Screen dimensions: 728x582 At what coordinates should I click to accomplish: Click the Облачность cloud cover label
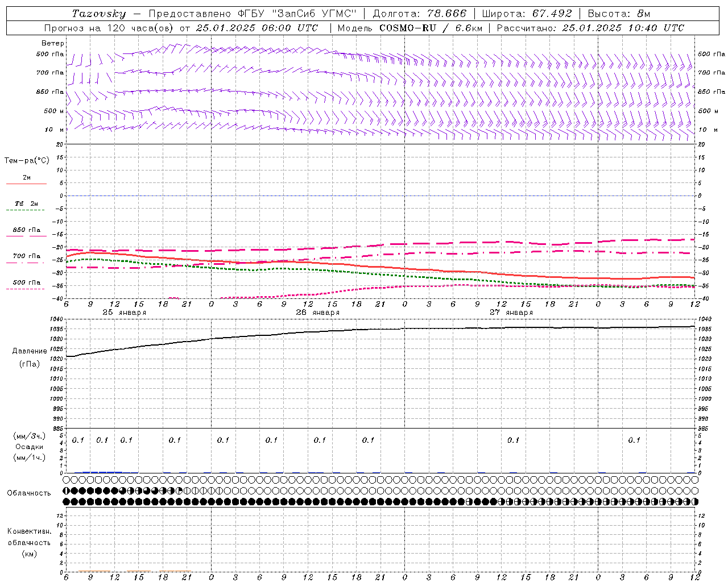[x=29, y=493]
